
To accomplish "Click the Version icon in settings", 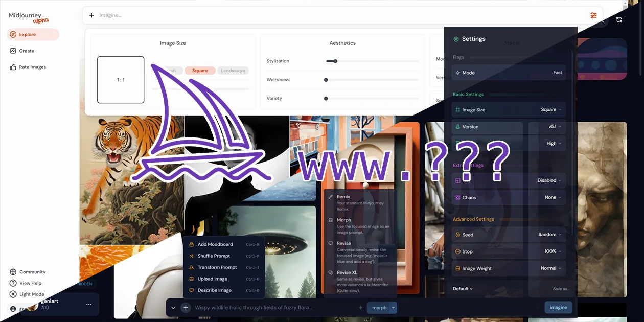I will [458, 126].
